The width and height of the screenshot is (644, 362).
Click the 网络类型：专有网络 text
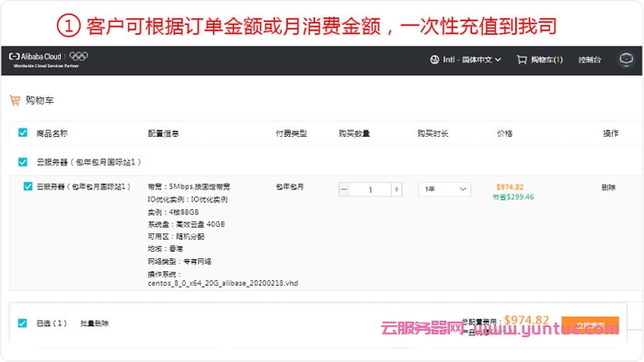179,261
